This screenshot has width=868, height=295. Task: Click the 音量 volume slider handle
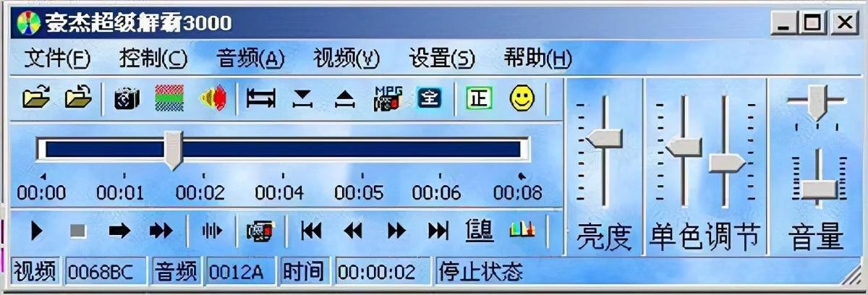coord(818,190)
